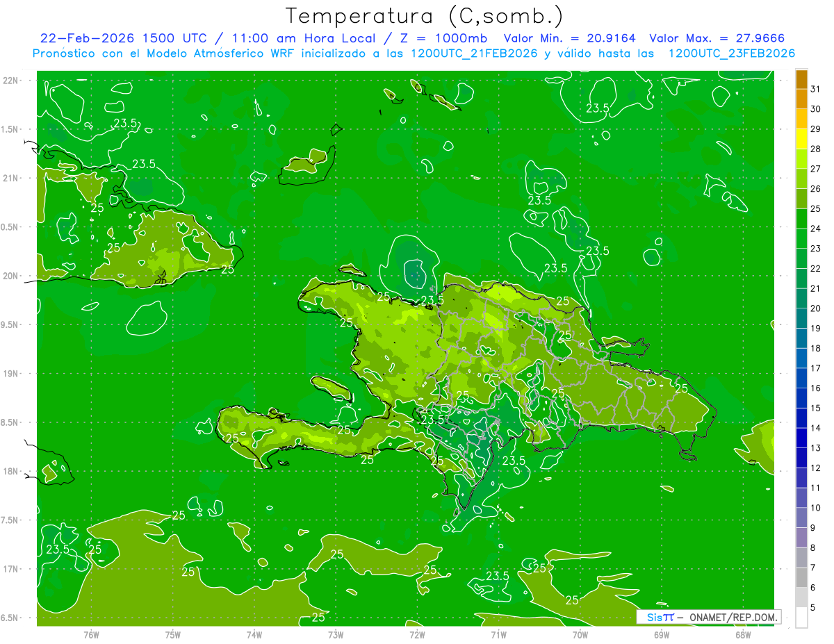This screenshot has width=834, height=644.
Task: Click the "28" label on the color scale
Action: point(816,149)
